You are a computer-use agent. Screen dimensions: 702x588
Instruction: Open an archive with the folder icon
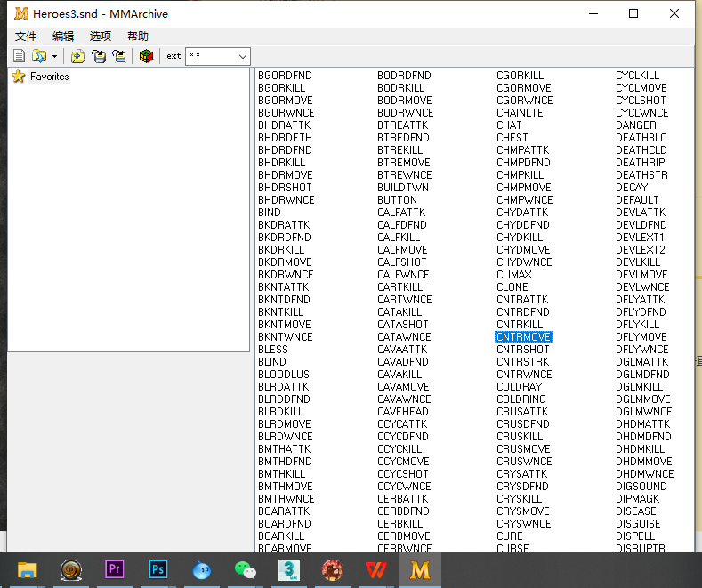39,56
